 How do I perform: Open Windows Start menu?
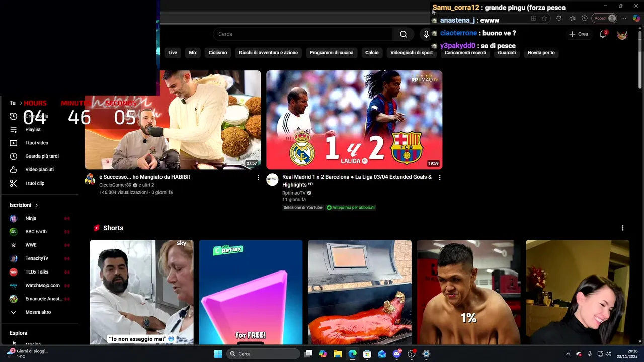pyautogui.click(x=218, y=354)
